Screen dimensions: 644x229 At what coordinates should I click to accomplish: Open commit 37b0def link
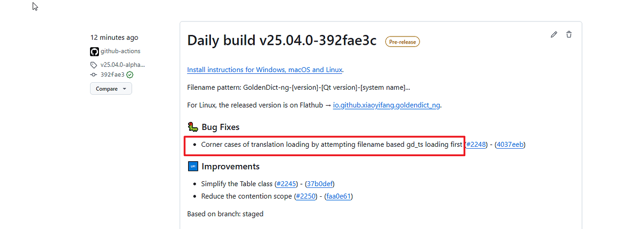click(320, 184)
